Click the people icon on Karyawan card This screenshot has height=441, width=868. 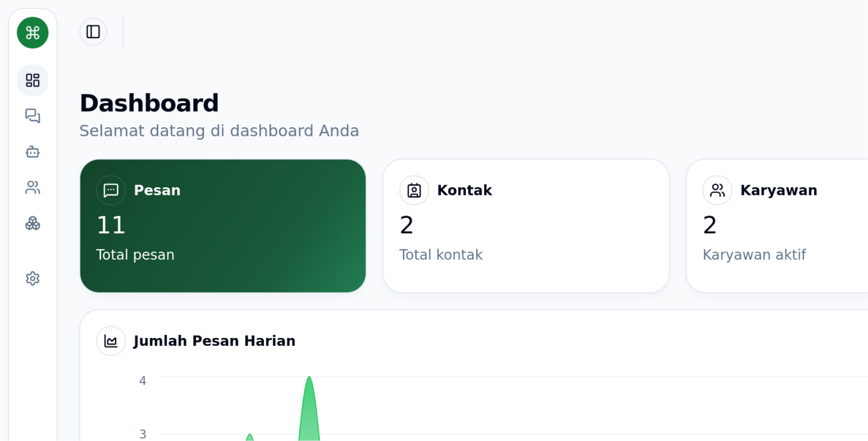[717, 190]
